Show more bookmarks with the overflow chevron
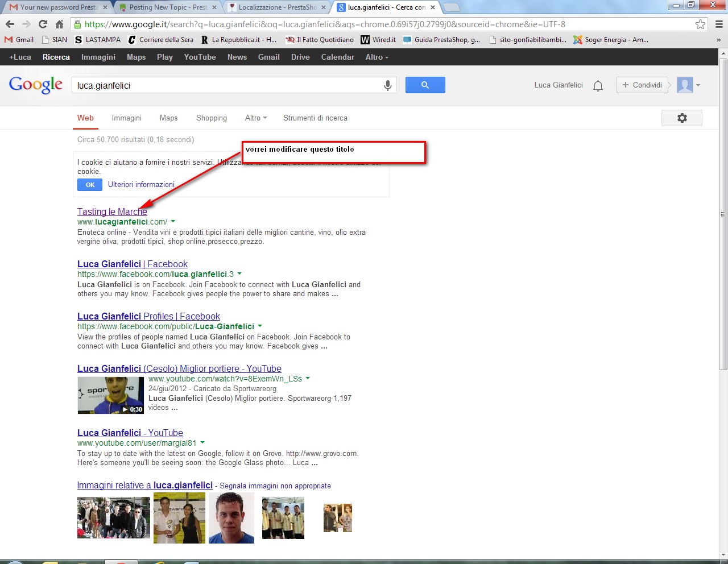This screenshot has width=728, height=564. coord(718,40)
